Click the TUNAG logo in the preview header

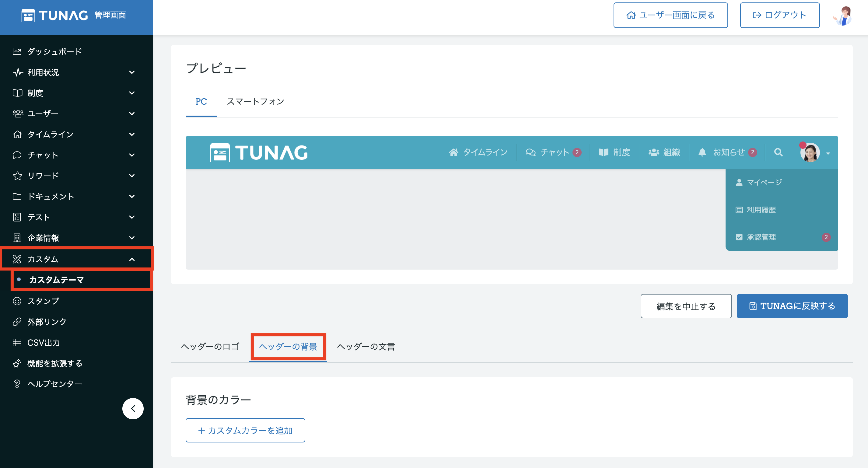(x=259, y=153)
